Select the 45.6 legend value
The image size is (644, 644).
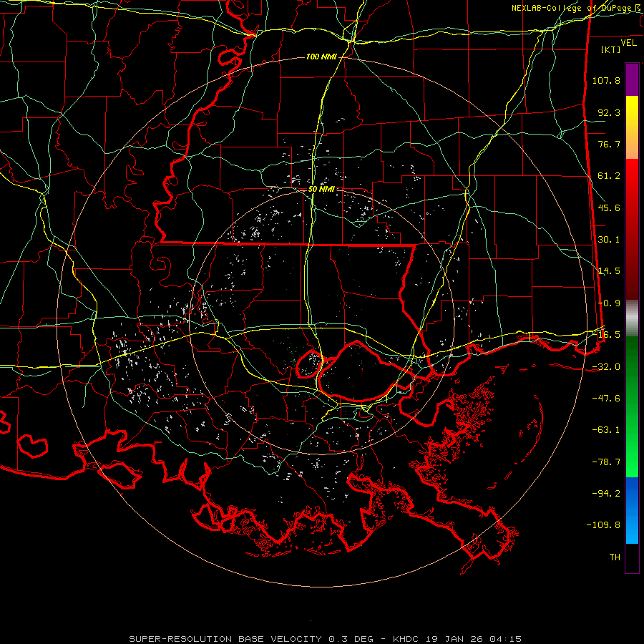609,208
